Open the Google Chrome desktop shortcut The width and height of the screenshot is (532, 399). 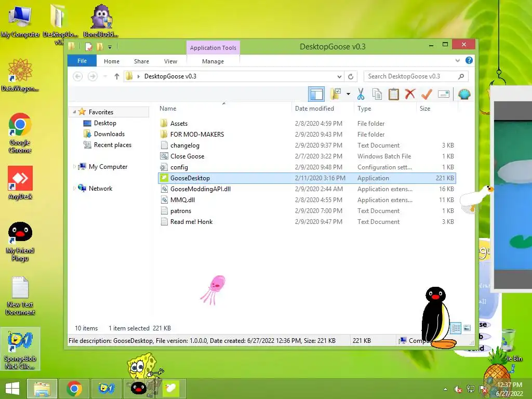(20, 133)
